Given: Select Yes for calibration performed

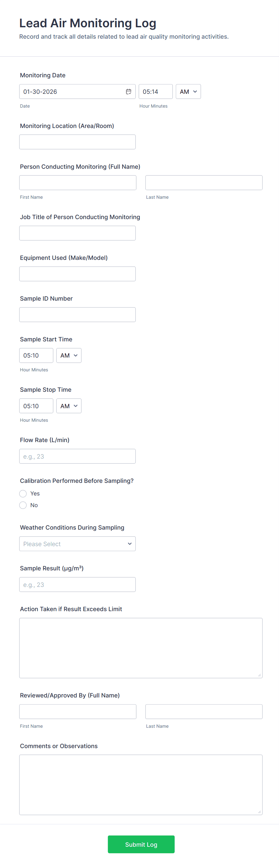Looking at the screenshot, I should coord(23,494).
